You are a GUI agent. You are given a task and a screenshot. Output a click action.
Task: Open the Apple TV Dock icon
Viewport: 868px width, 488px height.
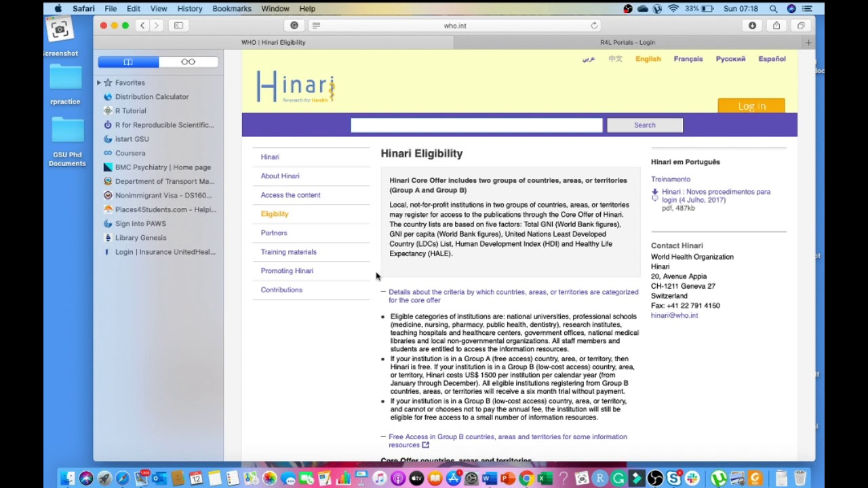click(416, 479)
